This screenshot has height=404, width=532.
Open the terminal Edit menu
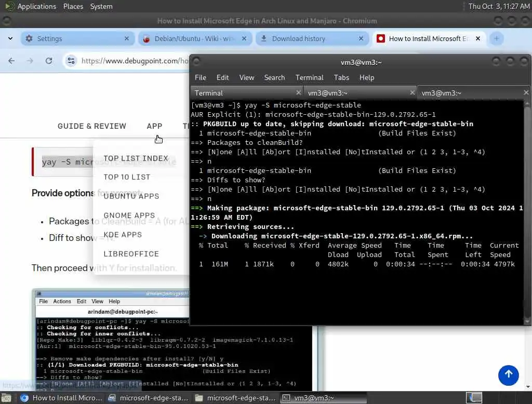point(222,78)
